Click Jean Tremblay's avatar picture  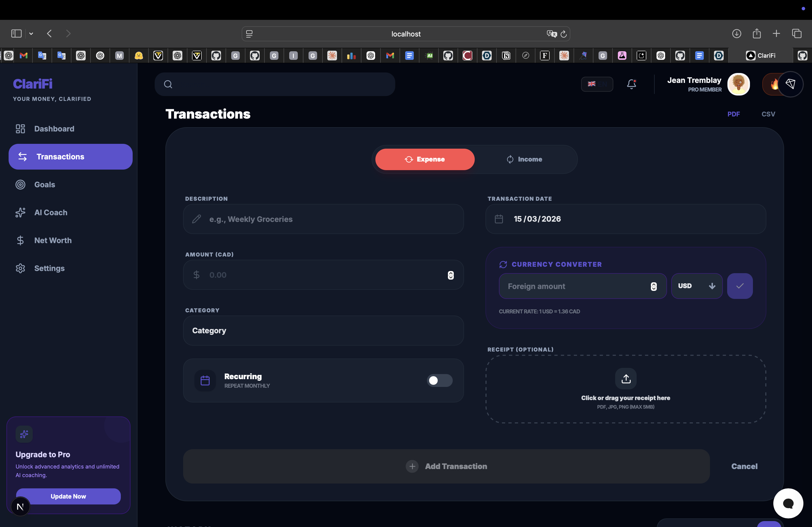[x=738, y=84]
